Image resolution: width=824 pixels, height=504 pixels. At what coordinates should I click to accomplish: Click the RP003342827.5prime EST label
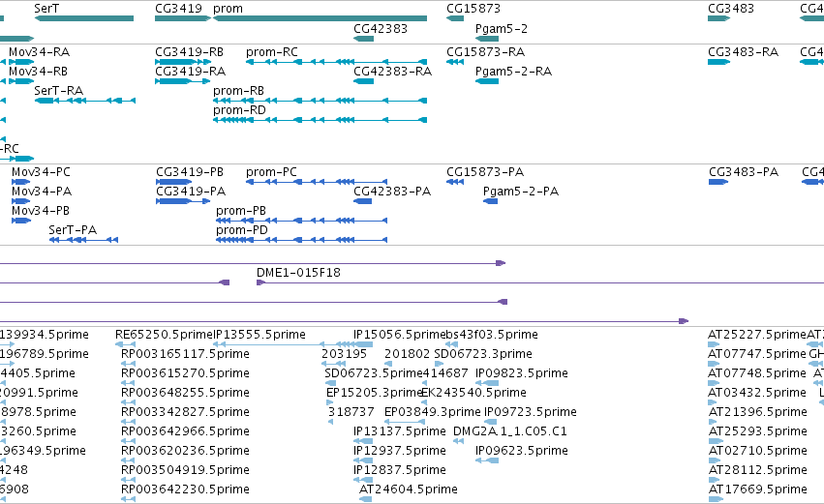click(185, 413)
